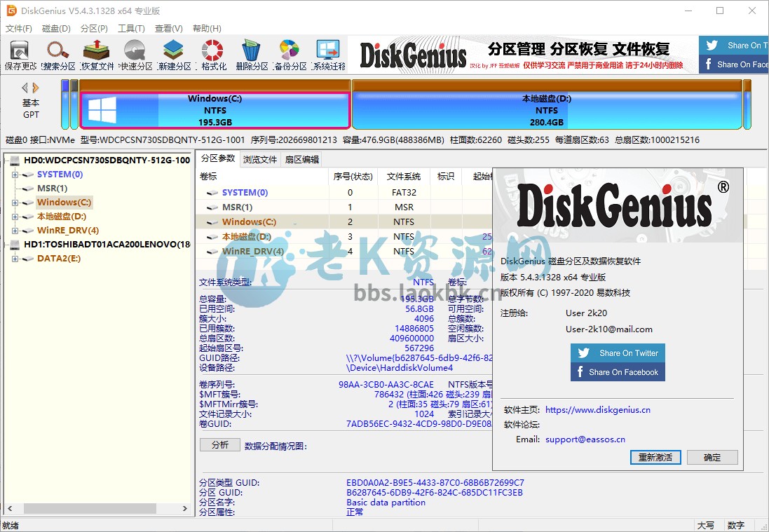Click 确定 to close About dialog
769x532 pixels.
tap(712, 457)
